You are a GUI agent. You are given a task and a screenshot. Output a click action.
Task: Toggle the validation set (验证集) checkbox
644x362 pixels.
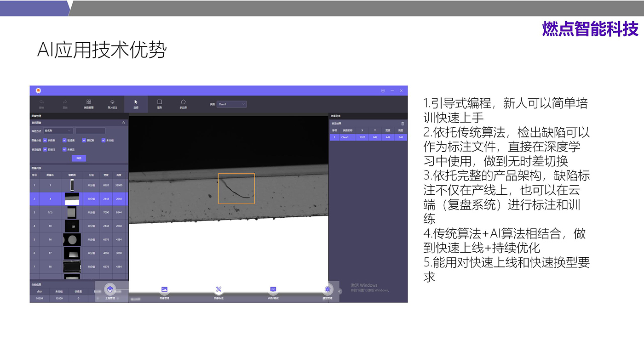click(65, 140)
